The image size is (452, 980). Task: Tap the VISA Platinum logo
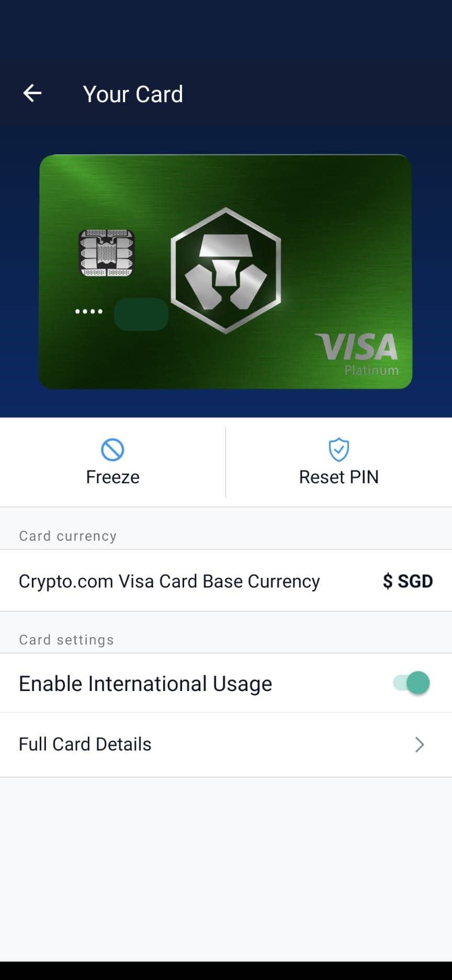(x=357, y=354)
